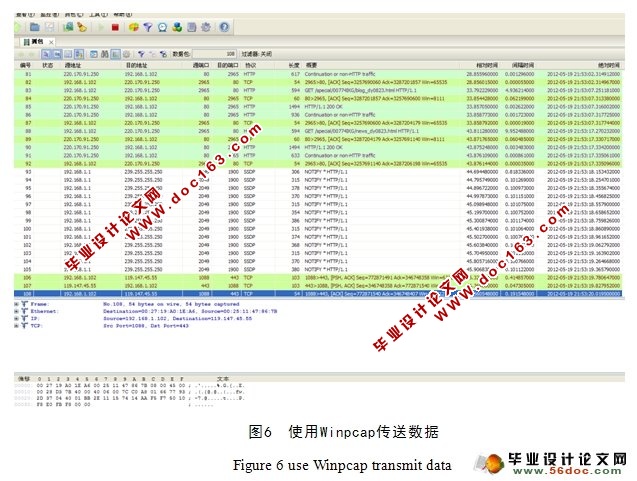Click the binoculars find icon
The image size is (637, 481).
pyautogui.click(x=105, y=54)
